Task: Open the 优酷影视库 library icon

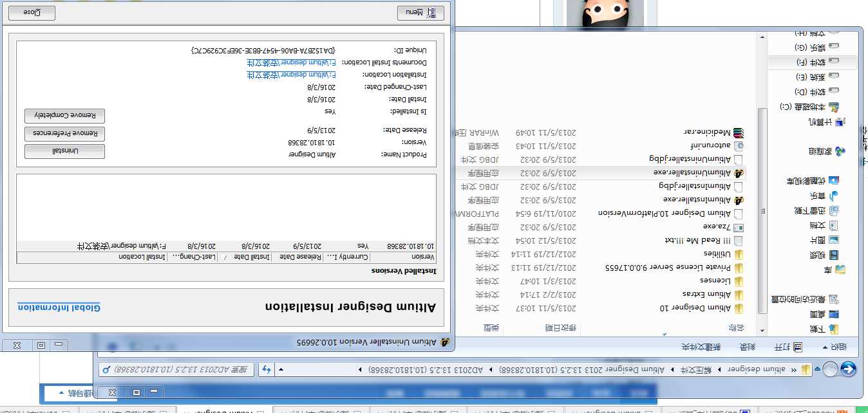Action: (834, 181)
